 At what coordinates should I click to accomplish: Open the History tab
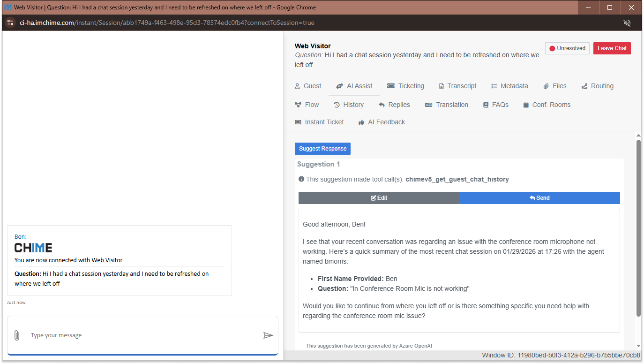(x=348, y=105)
